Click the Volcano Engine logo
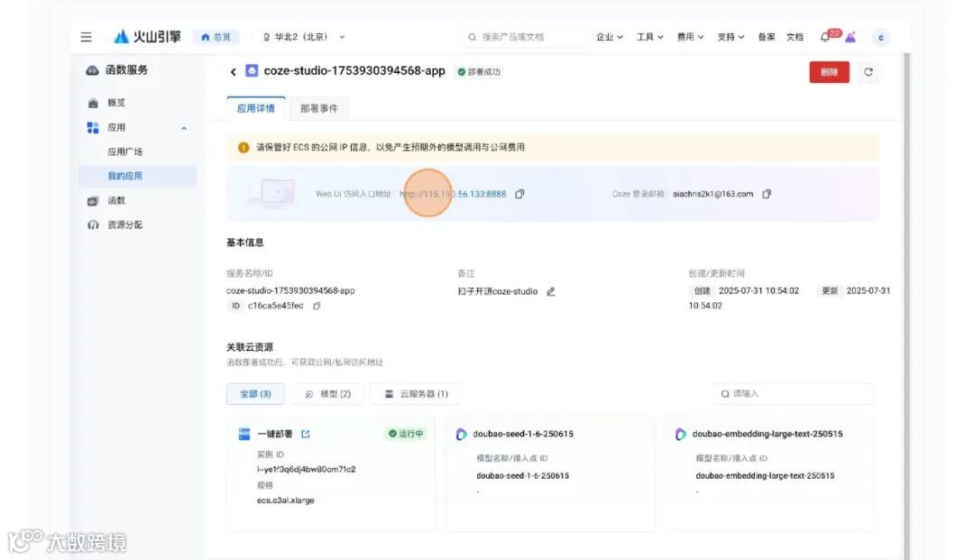974x560 pixels. [x=147, y=37]
